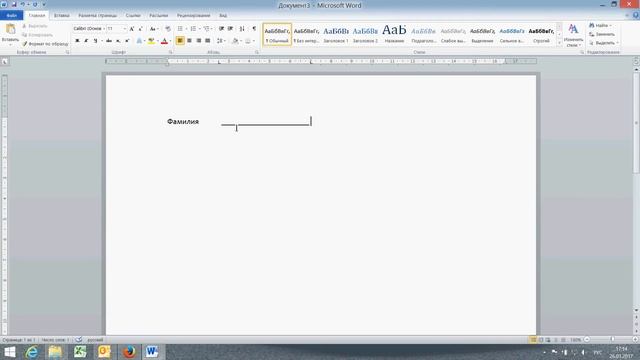Open the Font dialog launcher
Viewport: 640px width, 360px height.
171,52
